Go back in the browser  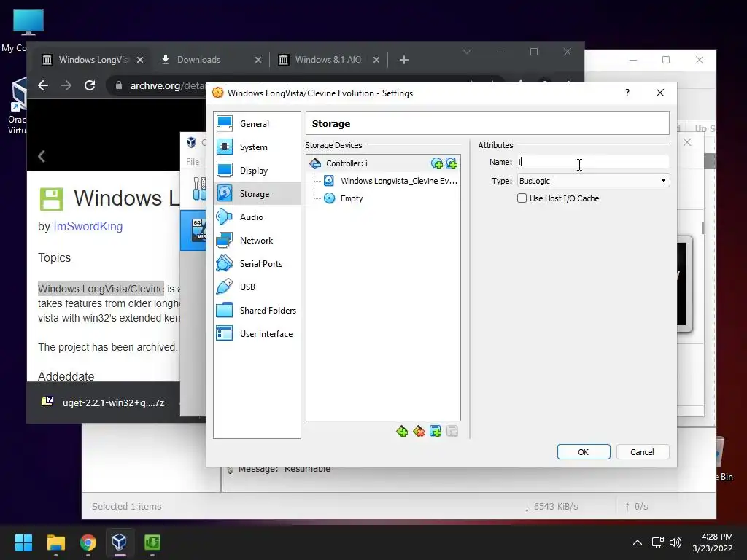pyautogui.click(x=43, y=86)
